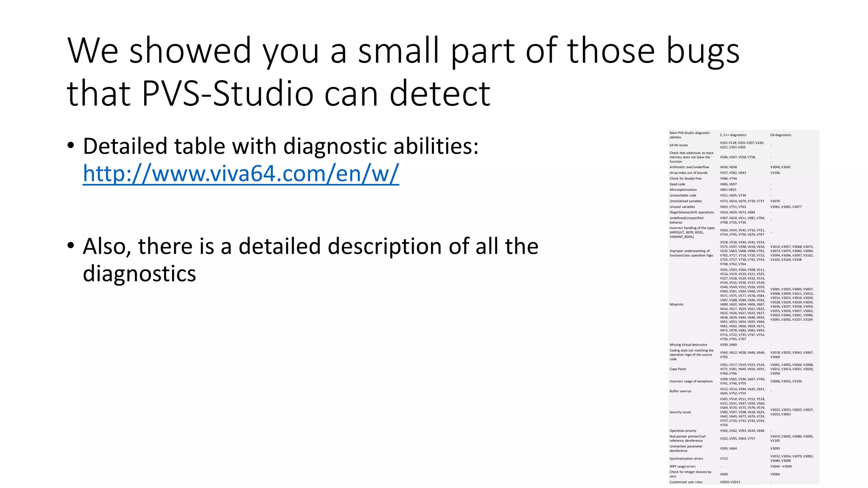Viewport: 868px width, 488px height.
Task: Click the 'Customized user rules' row
Action: [744, 482]
